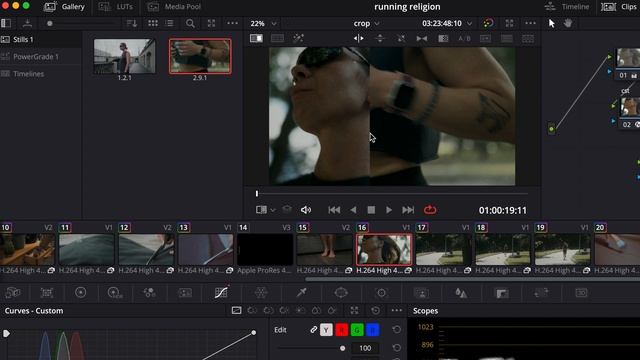
Task: Jump to the previous clip
Action: tap(334, 210)
